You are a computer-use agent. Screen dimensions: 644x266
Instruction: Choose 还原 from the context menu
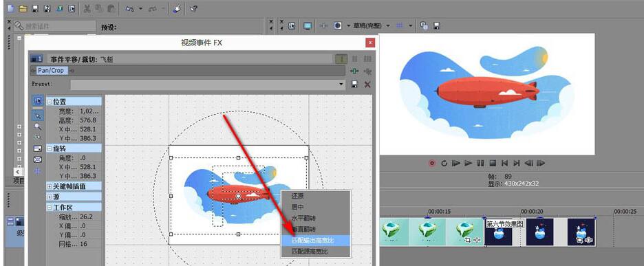coord(315,196)
